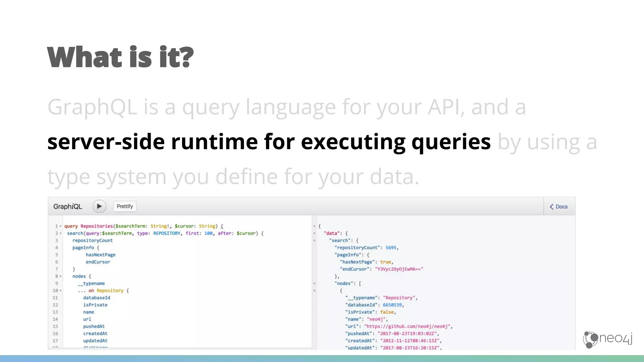
Task: Click the github.com/neo4j/neo4j url value
Action: coord(407,326)
